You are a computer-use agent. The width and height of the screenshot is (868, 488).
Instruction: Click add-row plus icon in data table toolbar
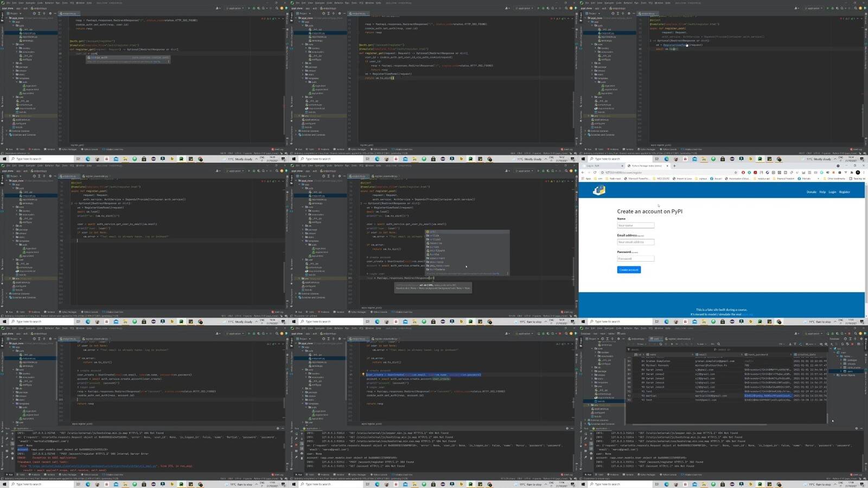click(672, 344)
